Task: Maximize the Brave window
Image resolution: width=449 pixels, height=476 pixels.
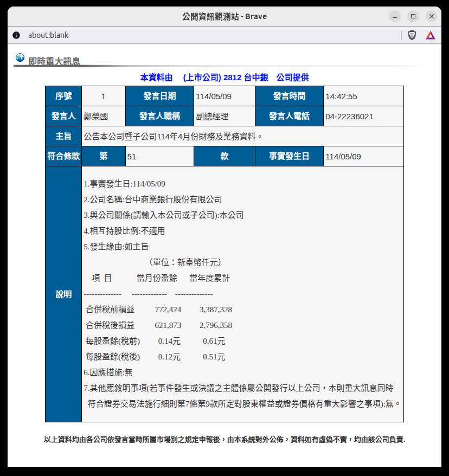Action: (413, 16)
